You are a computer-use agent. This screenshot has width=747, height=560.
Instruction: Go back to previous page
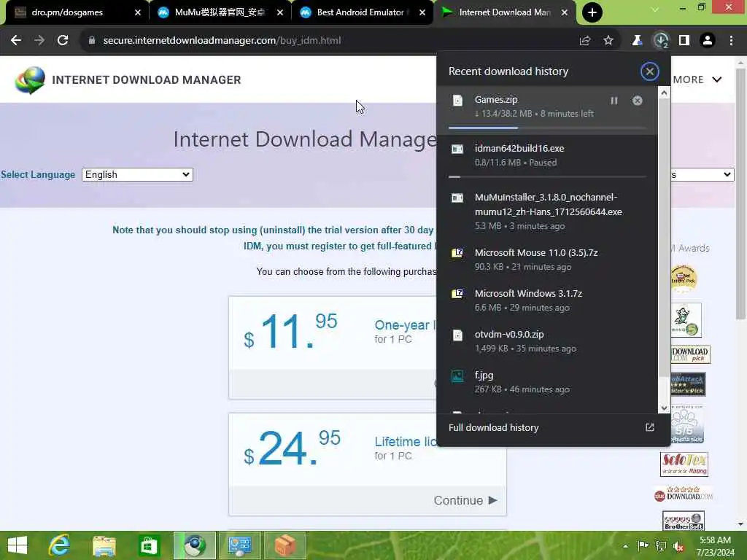click(x=16, y=41)
